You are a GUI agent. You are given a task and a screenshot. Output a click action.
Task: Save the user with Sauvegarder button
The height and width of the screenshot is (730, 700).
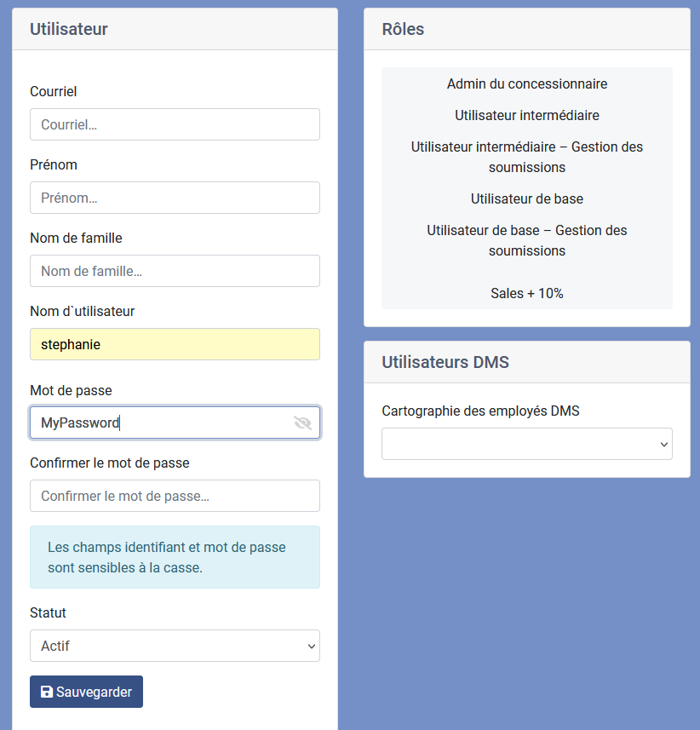pyautogui.click(x=86, y=692)
